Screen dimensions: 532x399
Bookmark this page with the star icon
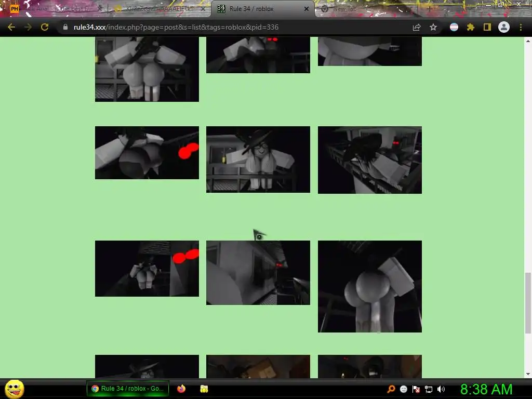click(x=433, y=27)
